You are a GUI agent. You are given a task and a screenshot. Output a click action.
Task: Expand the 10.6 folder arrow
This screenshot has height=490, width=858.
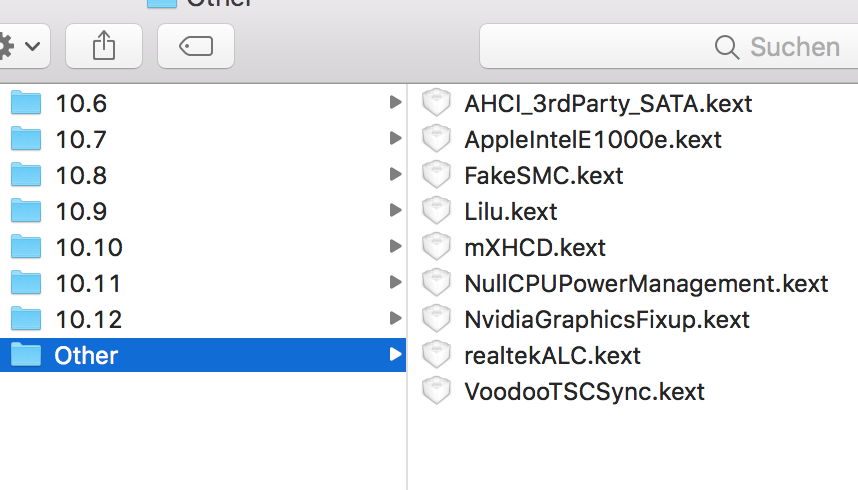(x=395, y=102)
